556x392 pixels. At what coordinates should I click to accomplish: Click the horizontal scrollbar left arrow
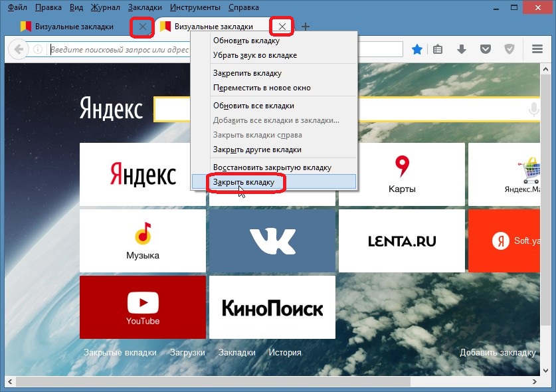tap(10, 382)
